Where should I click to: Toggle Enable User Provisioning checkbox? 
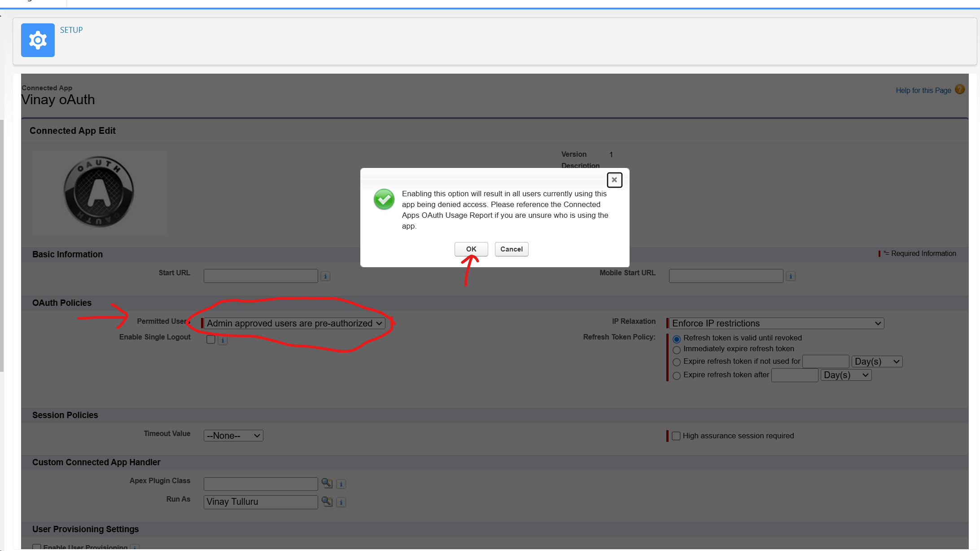tap(37, 547)
